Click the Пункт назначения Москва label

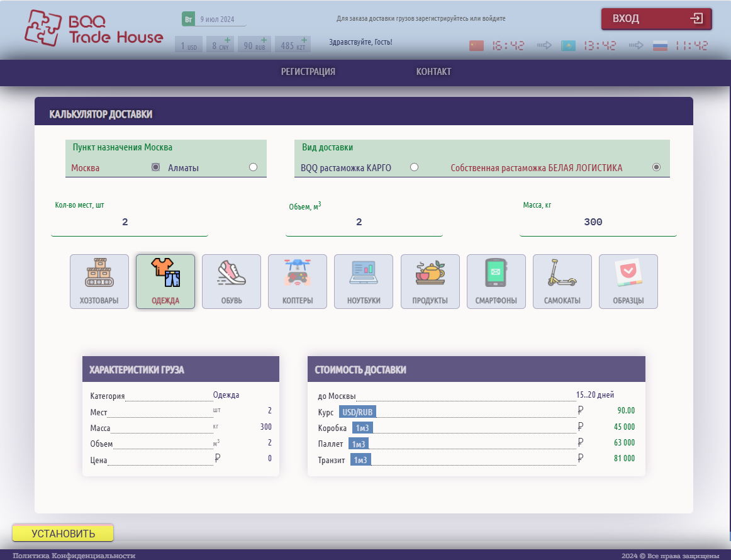(123, 147)
